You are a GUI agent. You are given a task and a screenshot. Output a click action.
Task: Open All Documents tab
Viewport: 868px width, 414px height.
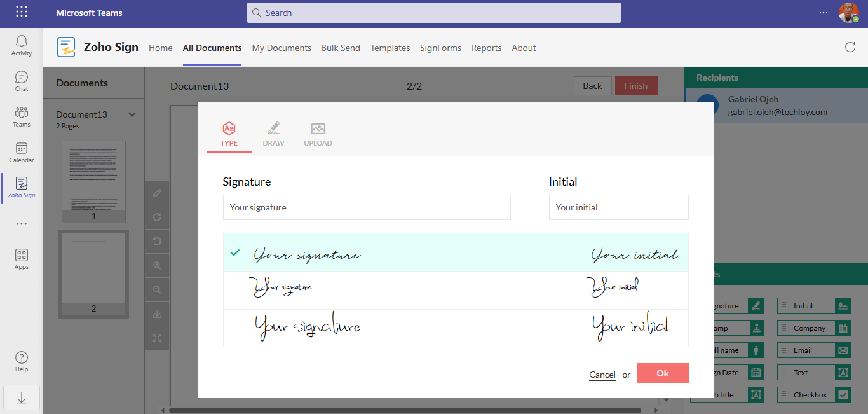coord(212,48)
